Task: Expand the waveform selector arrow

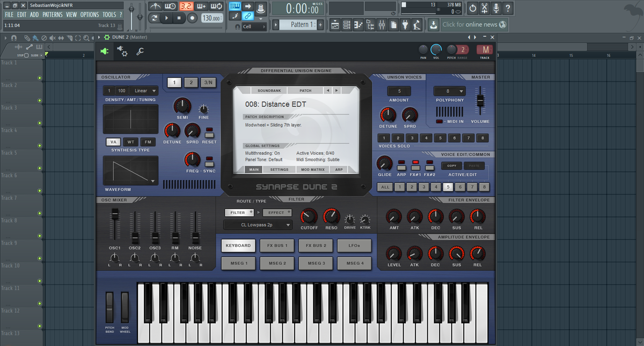Action: pos(153,181)
